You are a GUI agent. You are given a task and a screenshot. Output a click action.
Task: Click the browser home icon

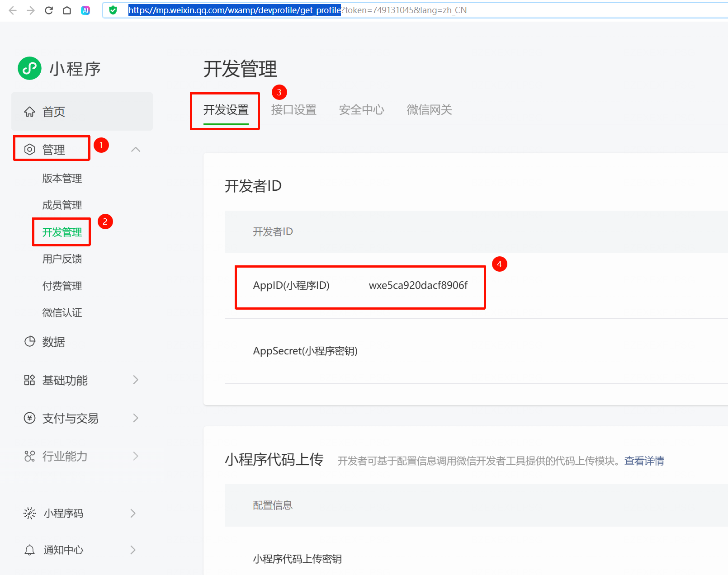(x=67, y=10)
